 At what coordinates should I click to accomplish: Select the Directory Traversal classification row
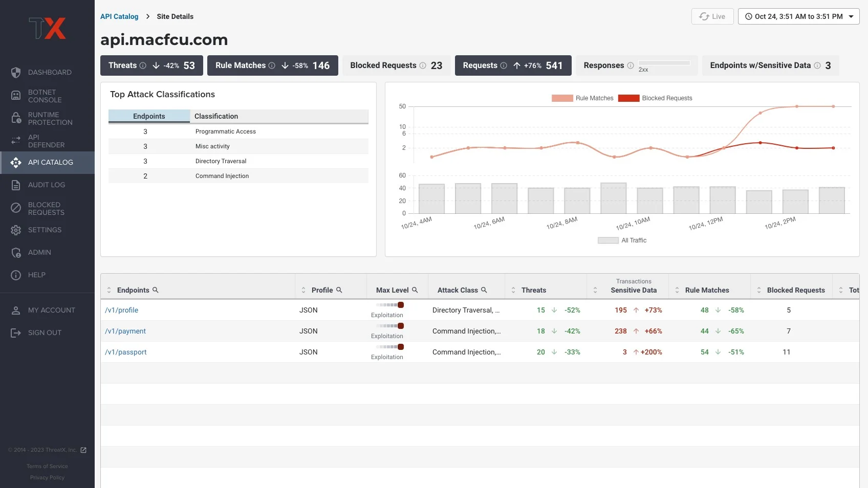pos(238,161)
